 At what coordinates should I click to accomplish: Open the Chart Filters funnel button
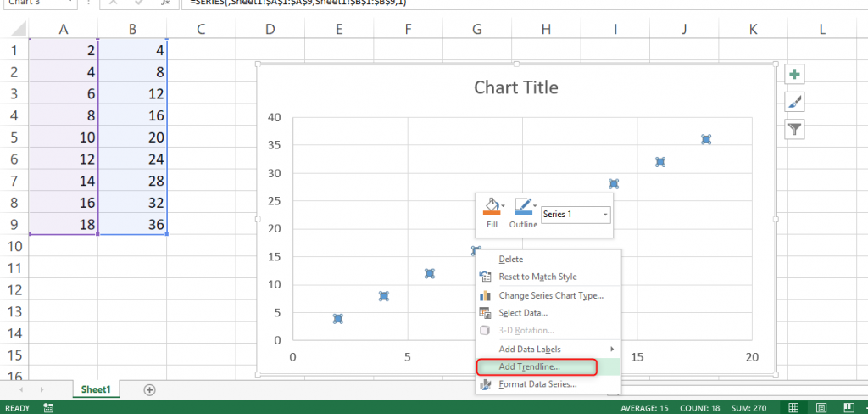[x=794, y=129]
